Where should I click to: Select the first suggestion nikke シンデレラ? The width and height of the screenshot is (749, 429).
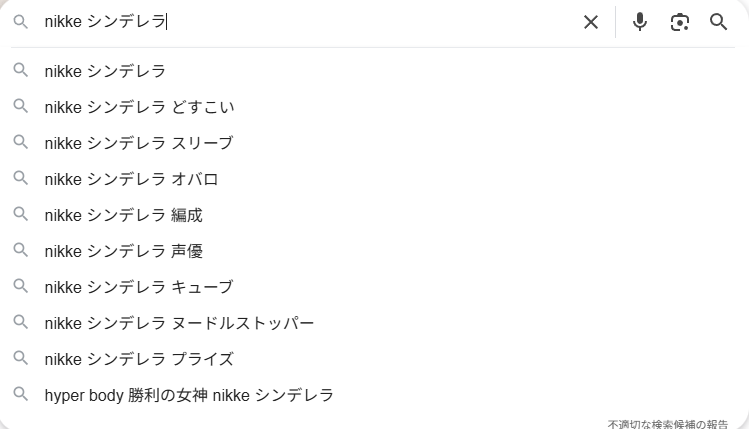coord(105,71)
